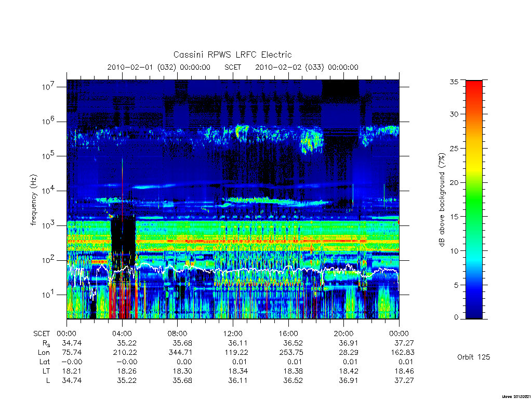The width and height of the screenshot is (532, 399).
Task: Click the colorbar tick label "25"
Action: tap(454, 148)
